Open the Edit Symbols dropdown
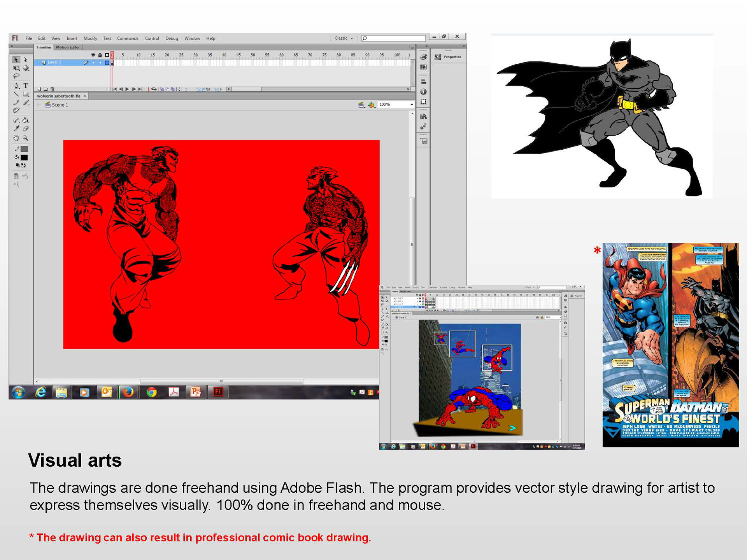 coord(372,105)
